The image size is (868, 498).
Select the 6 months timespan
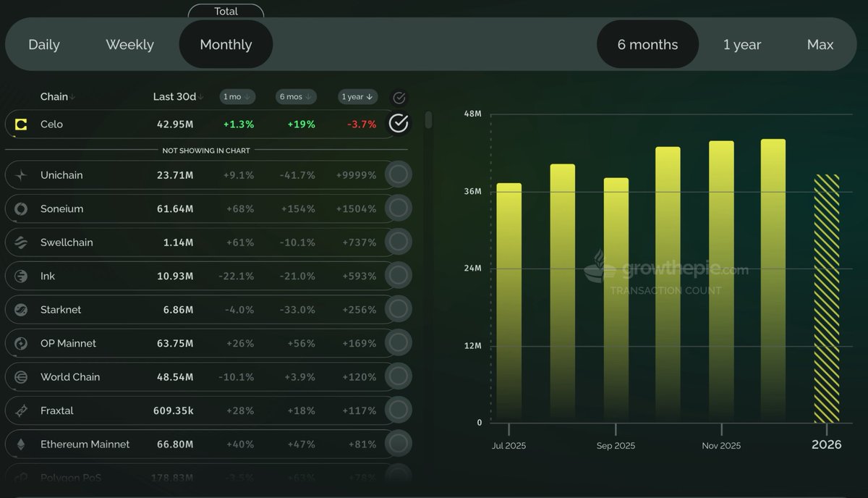[647, 45]
